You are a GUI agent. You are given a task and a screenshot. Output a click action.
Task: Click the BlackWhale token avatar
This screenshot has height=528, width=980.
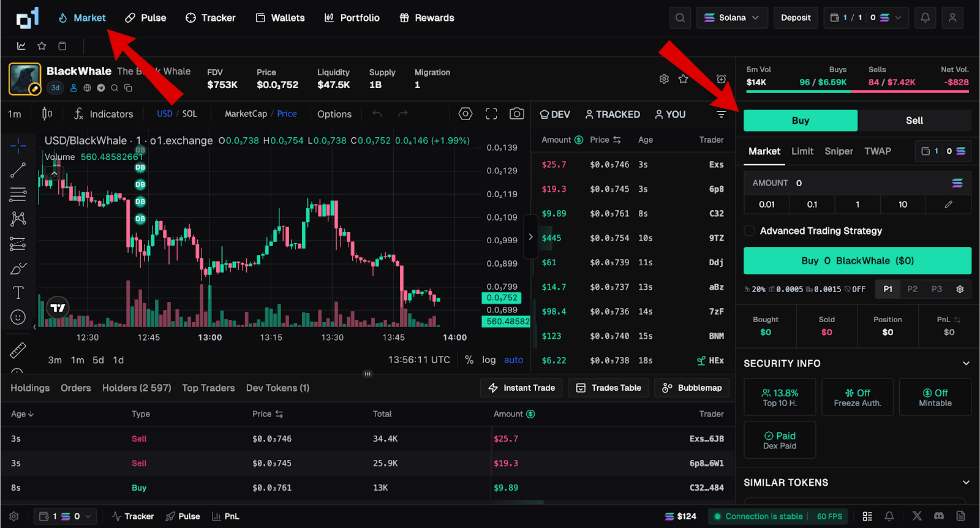point(25,79)
